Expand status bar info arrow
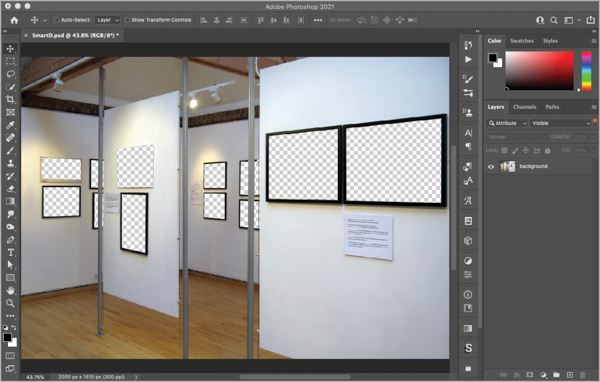This screenshot has width=600, height=382. point(136,377)
